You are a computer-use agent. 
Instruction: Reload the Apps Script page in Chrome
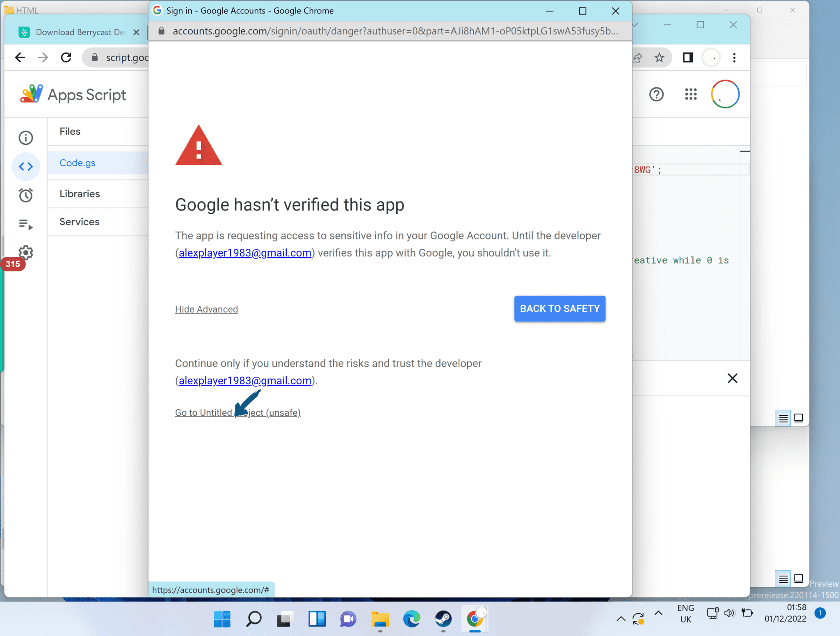(x=66, y=57)
